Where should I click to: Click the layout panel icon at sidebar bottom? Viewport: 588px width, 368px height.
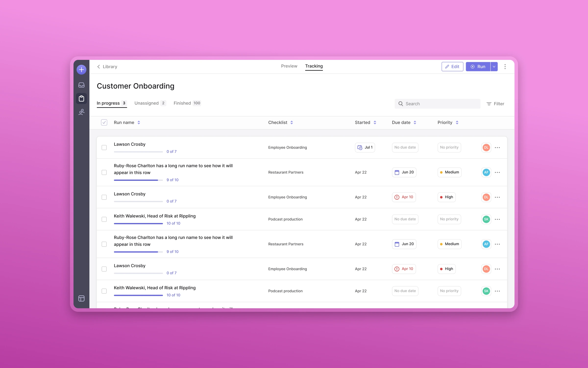pos(81,298)
